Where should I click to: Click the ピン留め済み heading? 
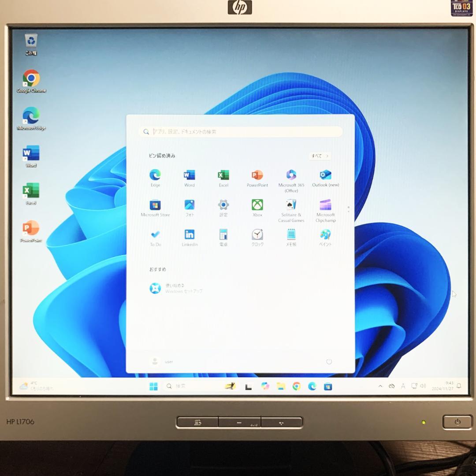[x=162, y=156]
